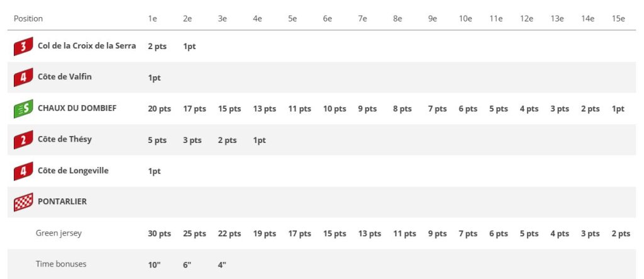Click the 15e column header
644x279 pixels.
618,18
